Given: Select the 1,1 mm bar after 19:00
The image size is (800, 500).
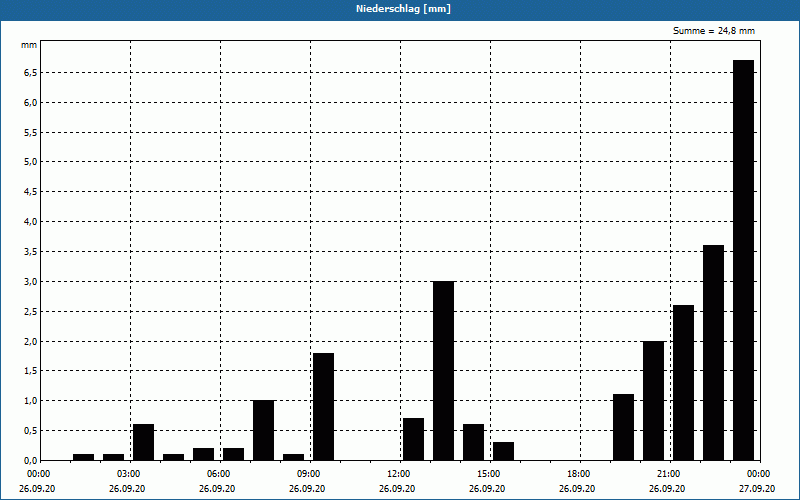Looking at the screenshot, I should (623, 427).
